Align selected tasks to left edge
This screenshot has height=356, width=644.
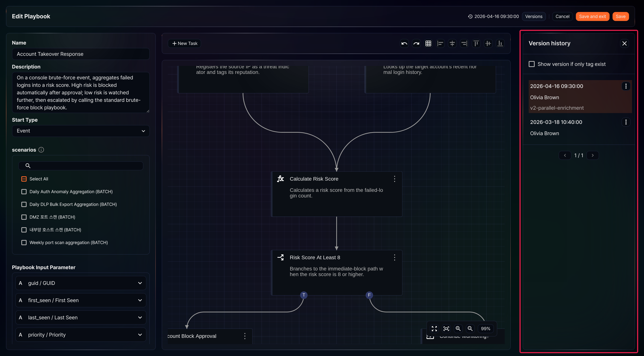pyautogui.click(x=440, y=43)
